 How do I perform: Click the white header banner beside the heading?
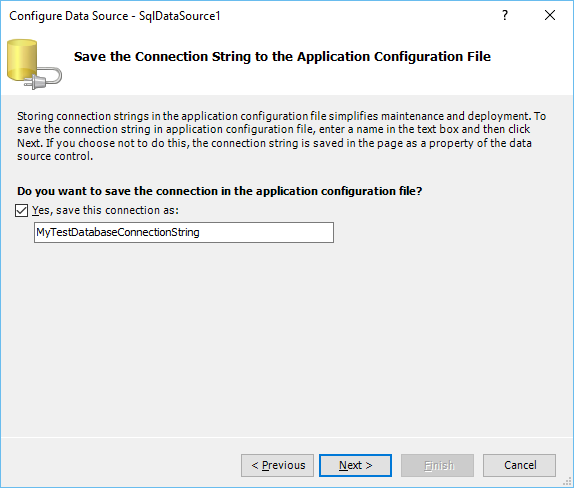(x=531, y=73)
